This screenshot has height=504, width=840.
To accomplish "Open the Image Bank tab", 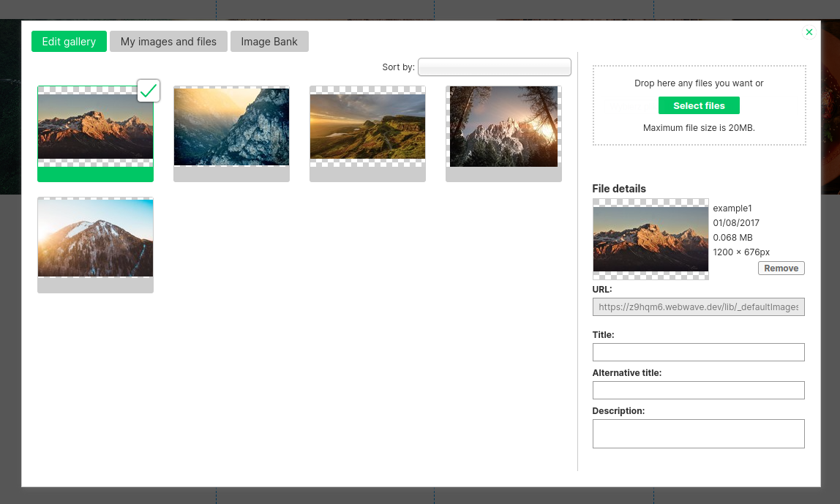I will point(269,42).
